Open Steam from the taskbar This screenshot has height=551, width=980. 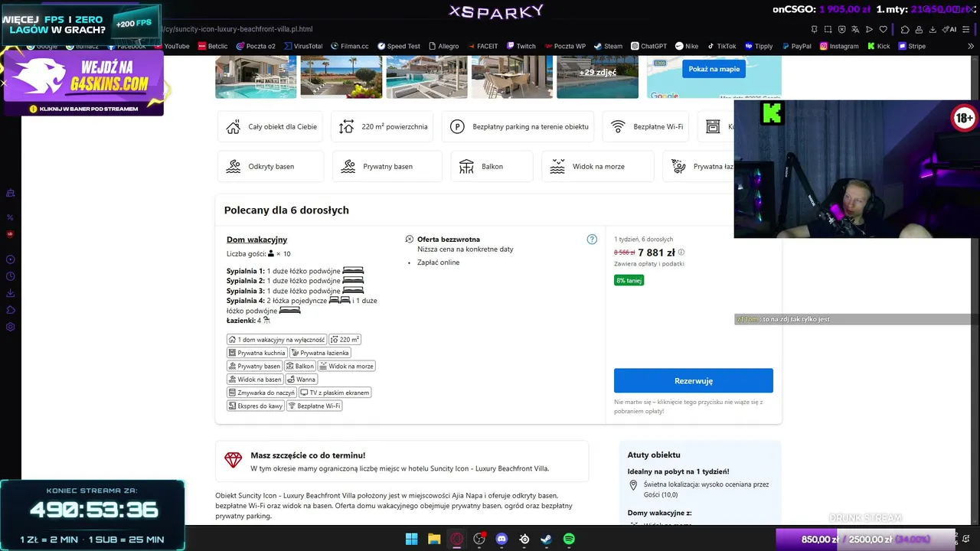pyautogui.click(x=546, y=539)
